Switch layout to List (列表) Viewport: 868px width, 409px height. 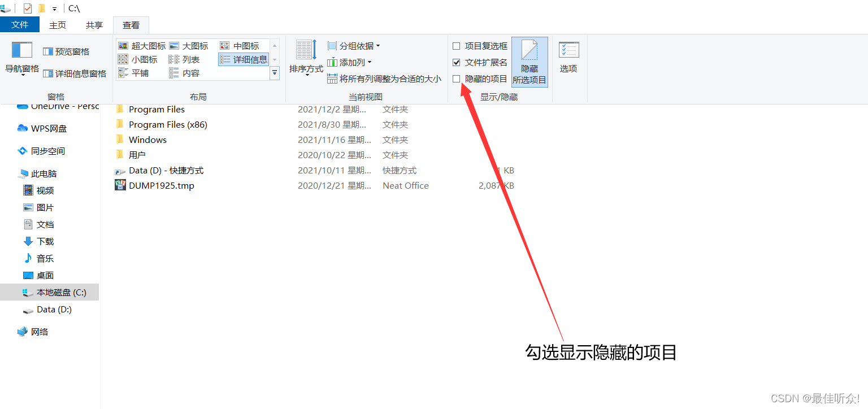(x=184, y=59)
